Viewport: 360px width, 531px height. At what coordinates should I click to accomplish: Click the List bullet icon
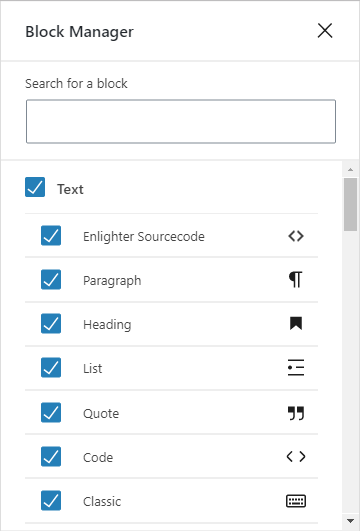[296, 368]
